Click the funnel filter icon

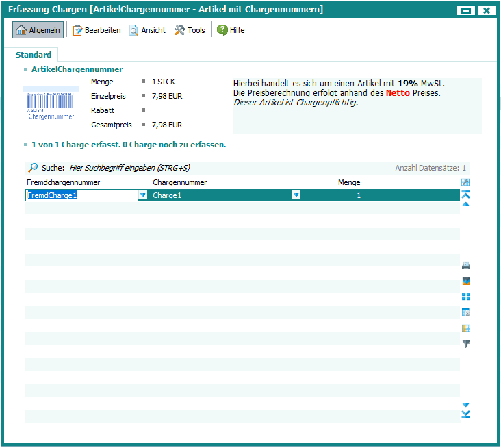point(466,344)
